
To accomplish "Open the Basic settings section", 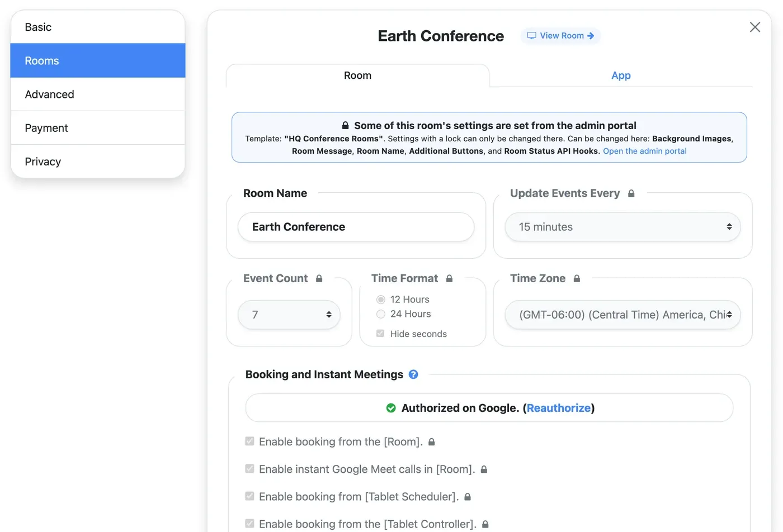I will 98,27.
